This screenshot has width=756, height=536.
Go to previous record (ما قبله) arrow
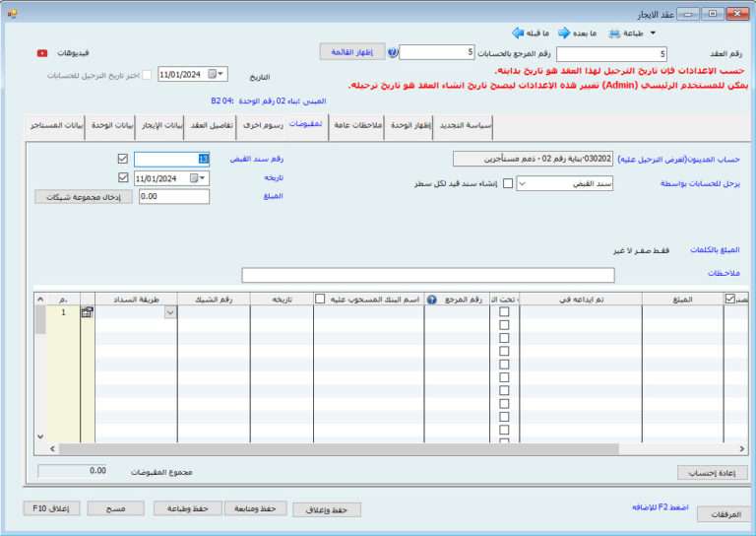[517, 33]
